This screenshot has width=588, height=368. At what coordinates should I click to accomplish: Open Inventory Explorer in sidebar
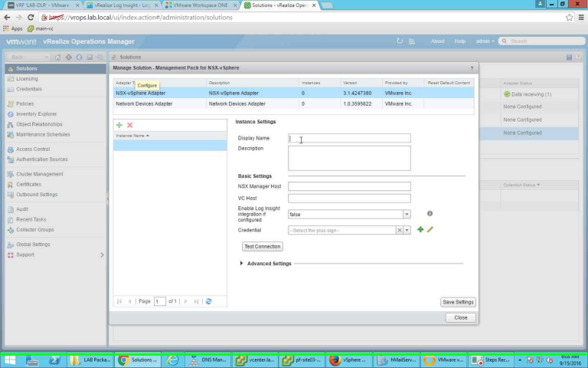point(37,113)
